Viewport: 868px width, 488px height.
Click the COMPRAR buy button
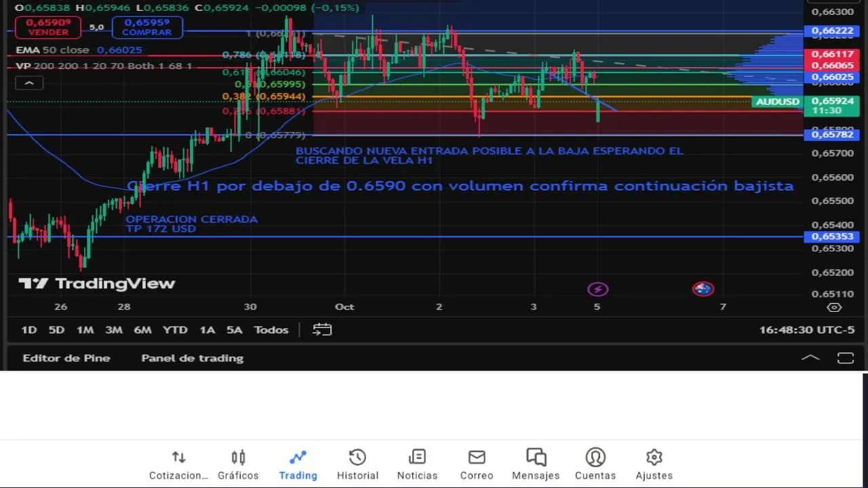coord(147,27)
